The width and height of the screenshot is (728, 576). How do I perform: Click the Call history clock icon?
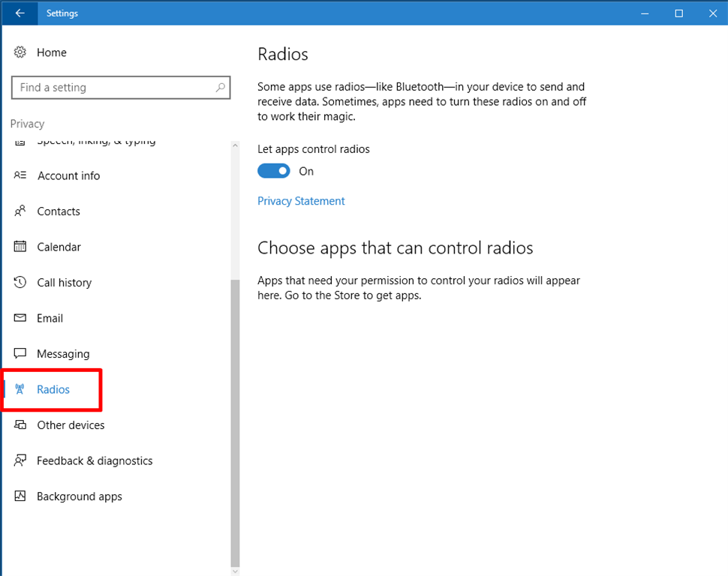point(20,282)
